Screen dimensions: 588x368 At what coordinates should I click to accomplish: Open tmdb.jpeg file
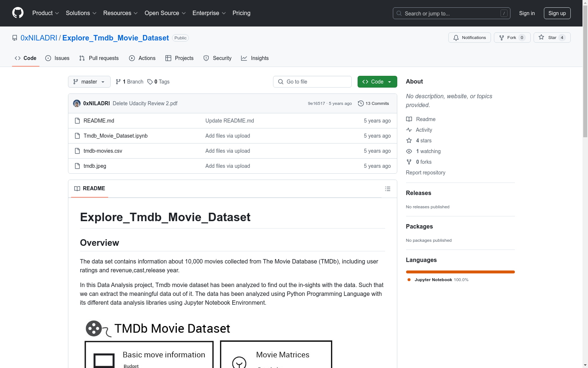(95, 166)
